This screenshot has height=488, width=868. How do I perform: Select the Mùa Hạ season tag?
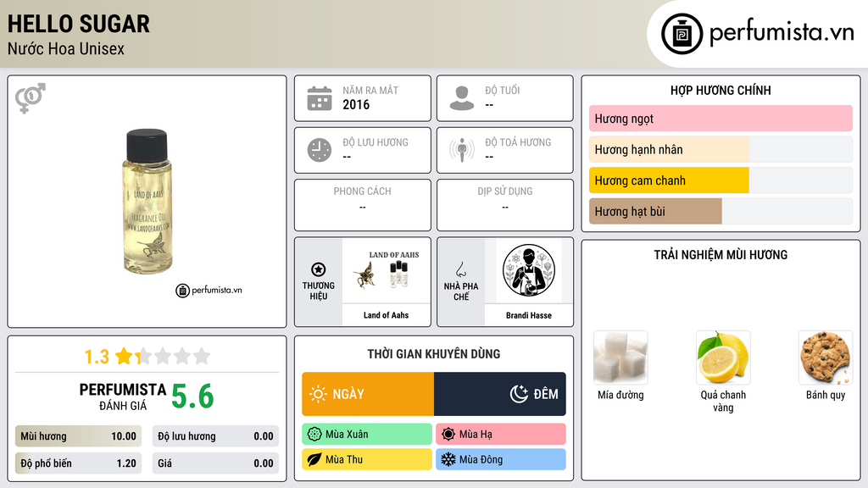[x=501, y=435]
